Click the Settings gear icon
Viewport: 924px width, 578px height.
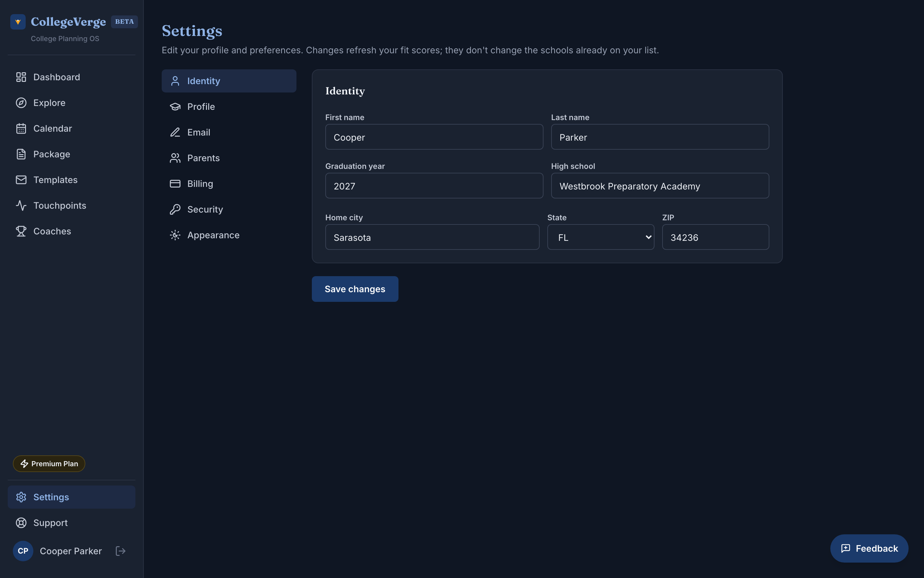coord(21,497)
